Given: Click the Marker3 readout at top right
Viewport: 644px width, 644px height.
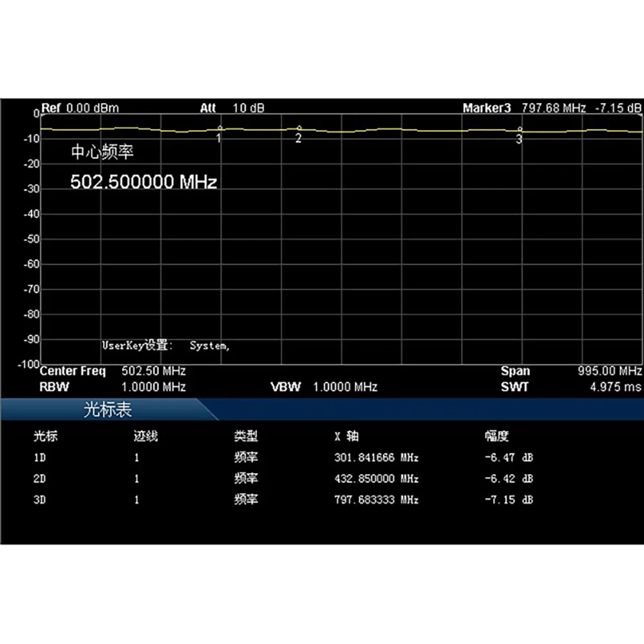Looking at the screenshot, I should 551,108.
